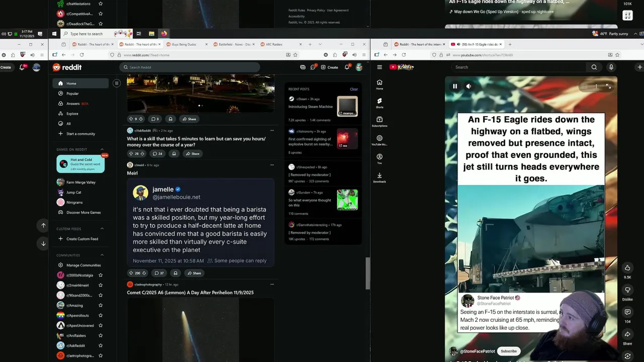Click the Reddit advertise icon in header
644x362 pixels.
click(x=303, y=67)
